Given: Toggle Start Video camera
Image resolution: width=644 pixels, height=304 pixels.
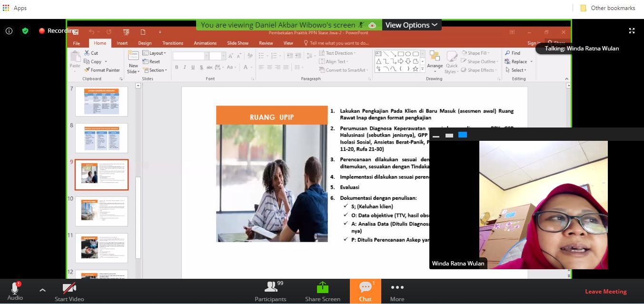Looking at the screenshot, I should [x=69, y=291].
